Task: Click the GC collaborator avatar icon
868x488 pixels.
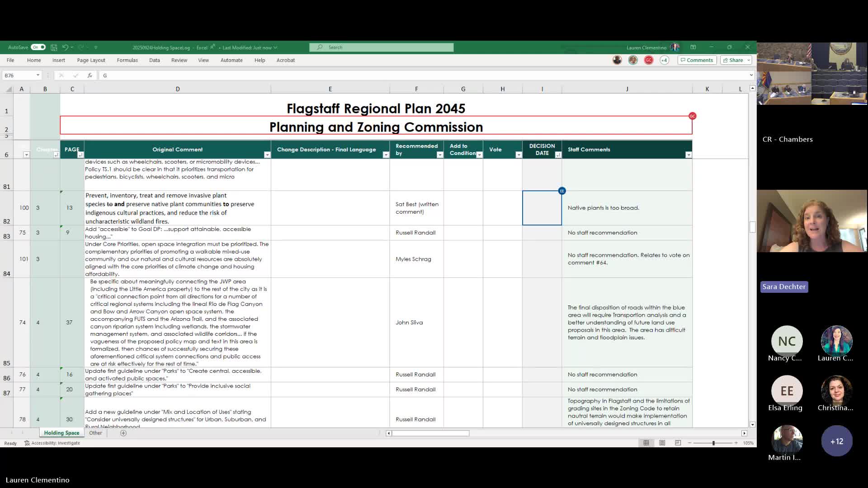Action: coord(648,60)
